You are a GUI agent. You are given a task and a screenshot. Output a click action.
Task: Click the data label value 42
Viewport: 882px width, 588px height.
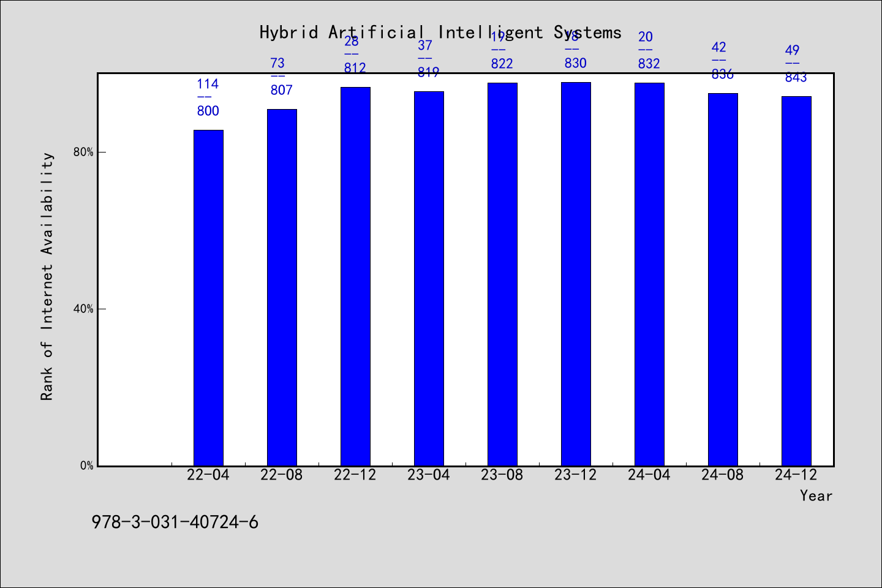(718, 47)
